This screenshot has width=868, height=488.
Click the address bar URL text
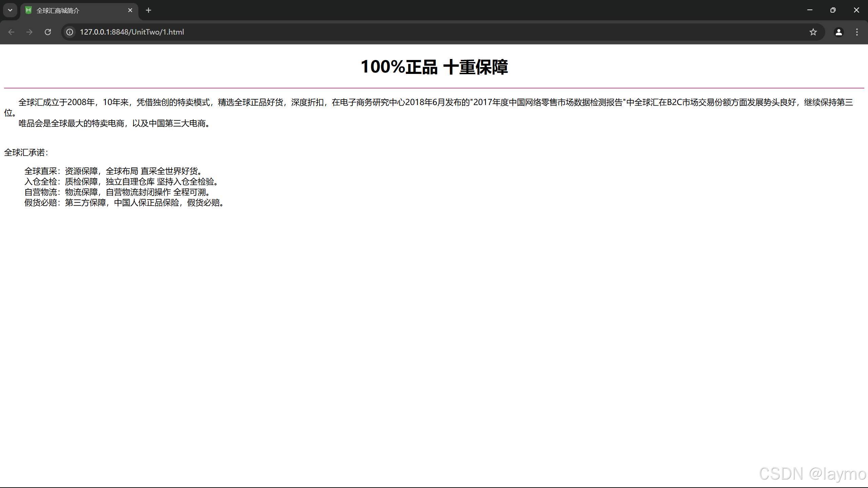pos(132,32)
